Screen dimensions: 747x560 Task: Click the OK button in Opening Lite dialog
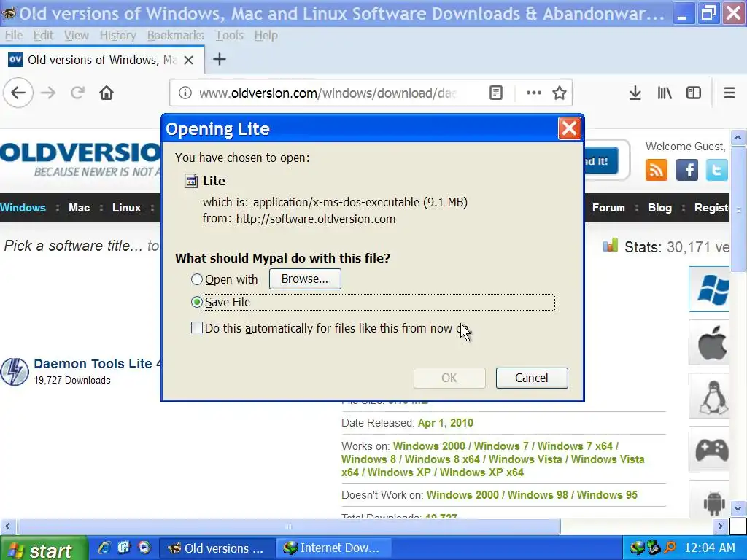pos(449,378)
